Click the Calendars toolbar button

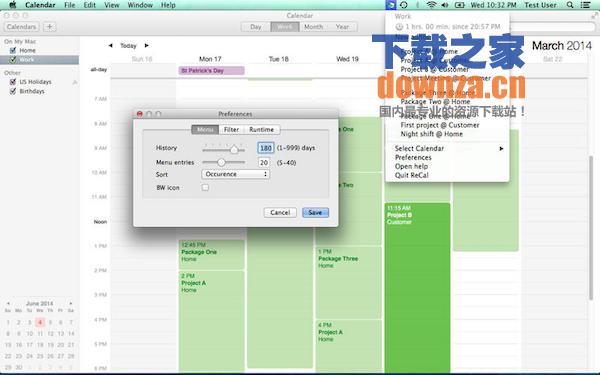21,27
